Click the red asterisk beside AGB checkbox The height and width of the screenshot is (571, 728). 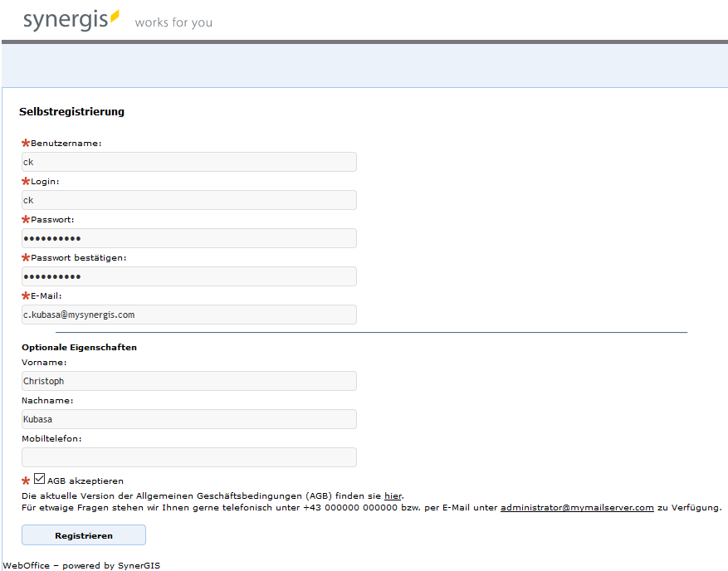coord(26,481)
